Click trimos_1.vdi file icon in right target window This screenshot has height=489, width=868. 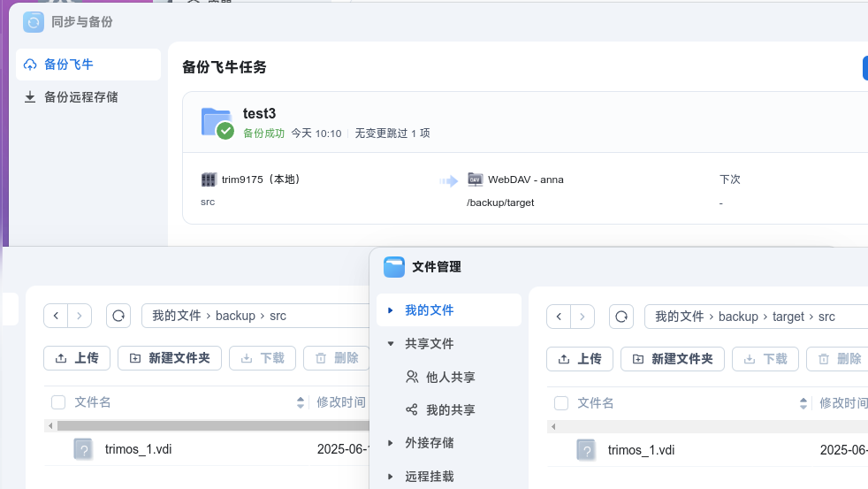tap(586, 450)
